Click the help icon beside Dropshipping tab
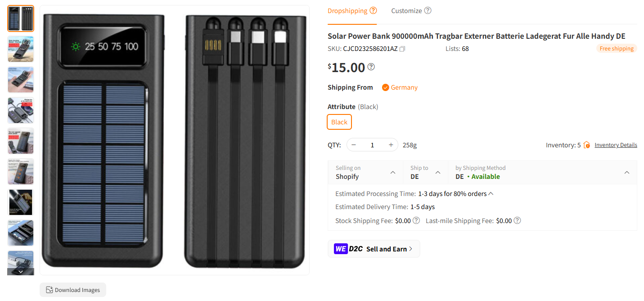 pyautogui.click(x=374, y=10)
